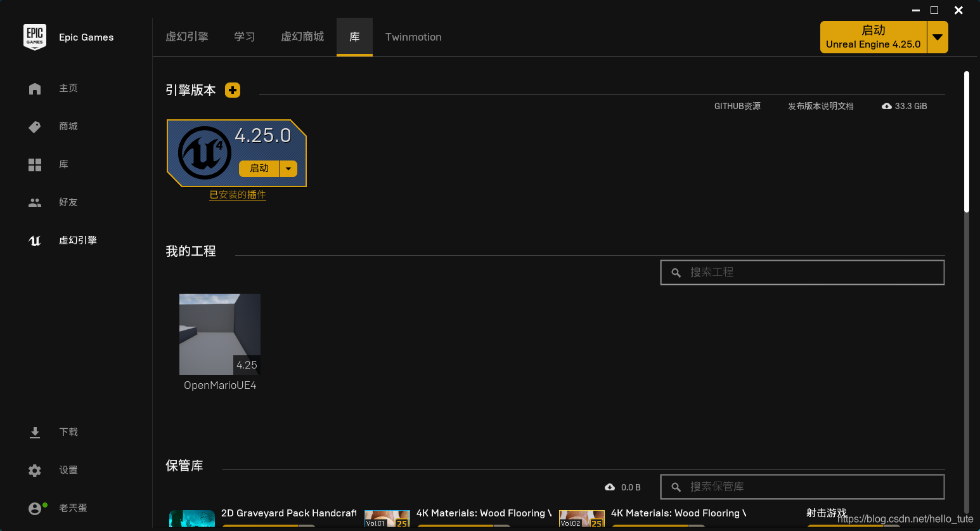The width and height of the screenshot is (980, 531).
Task: Select the 库 top tab
Action: coord(354,37)
